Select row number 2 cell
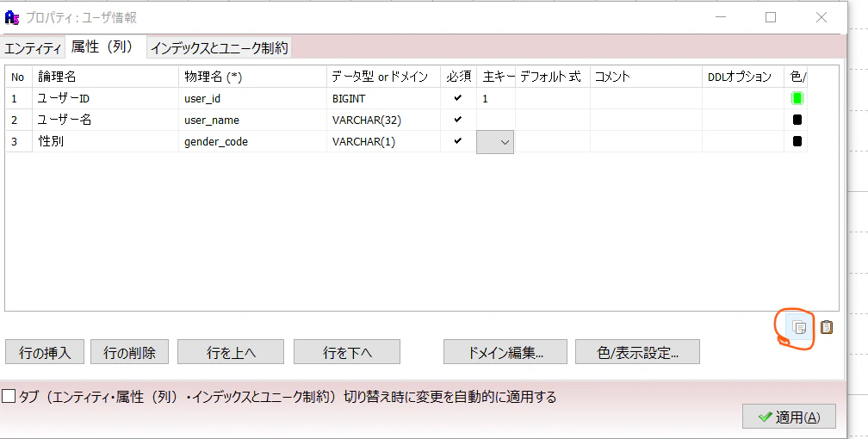The height and width of the screenshot is (439, 868). tap(19, 120)
